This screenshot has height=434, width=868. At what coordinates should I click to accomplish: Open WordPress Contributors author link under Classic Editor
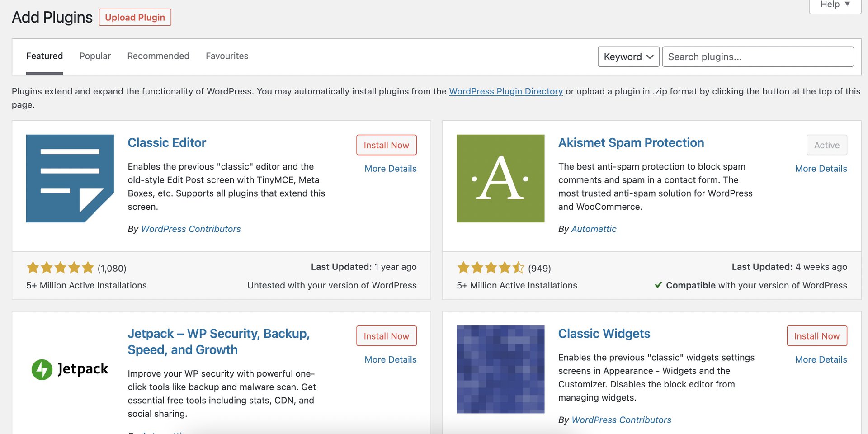point(191,229)
